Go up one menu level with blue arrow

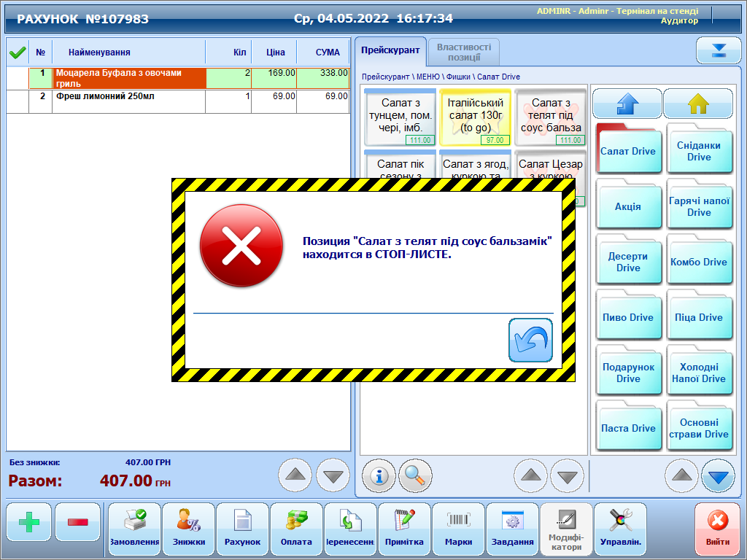(x=627, y=104)
